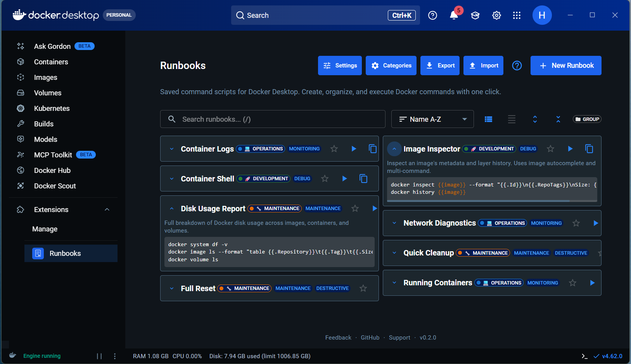This screenshot has width=631, height=364.
Task: Collapse the Extensions sidebar section
Action: [x=107, y=210]
